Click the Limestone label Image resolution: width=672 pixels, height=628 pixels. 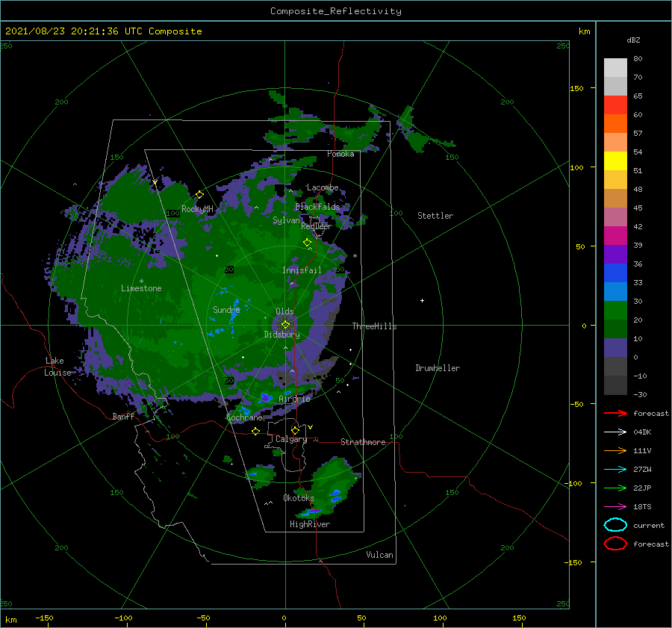pos(141,288)
